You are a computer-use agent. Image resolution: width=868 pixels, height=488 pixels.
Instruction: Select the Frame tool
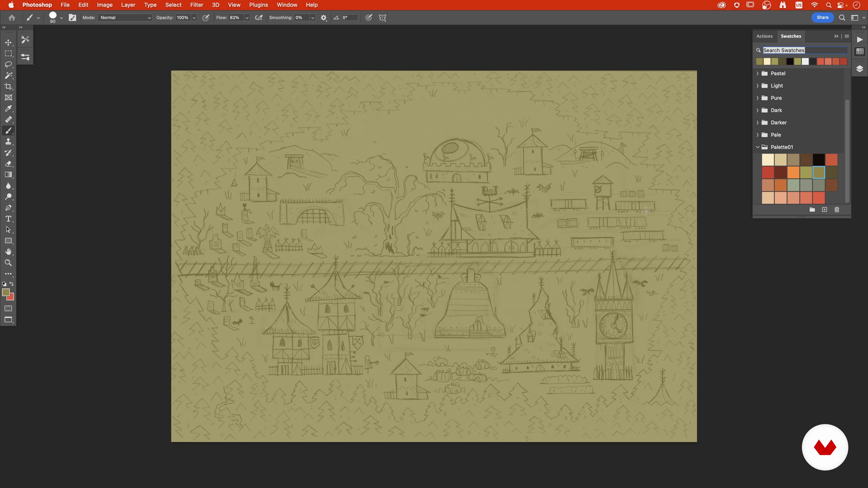pyautogui.click(x=8, y=98)
